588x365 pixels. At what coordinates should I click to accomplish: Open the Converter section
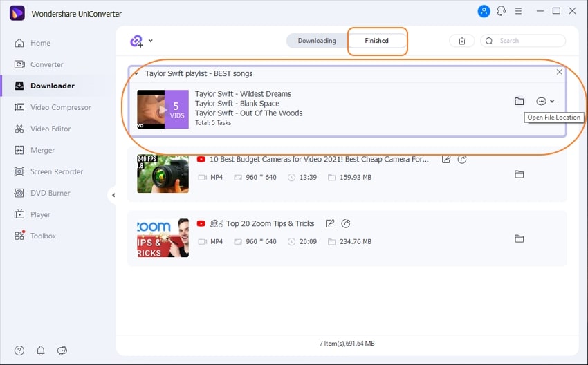coord(39,64)
